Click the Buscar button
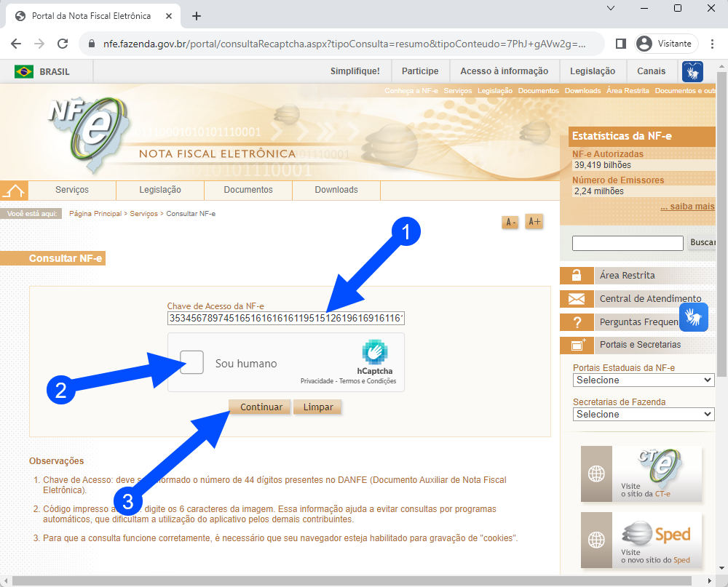Viewport: 728px width, 587px height. pos(702,242)
